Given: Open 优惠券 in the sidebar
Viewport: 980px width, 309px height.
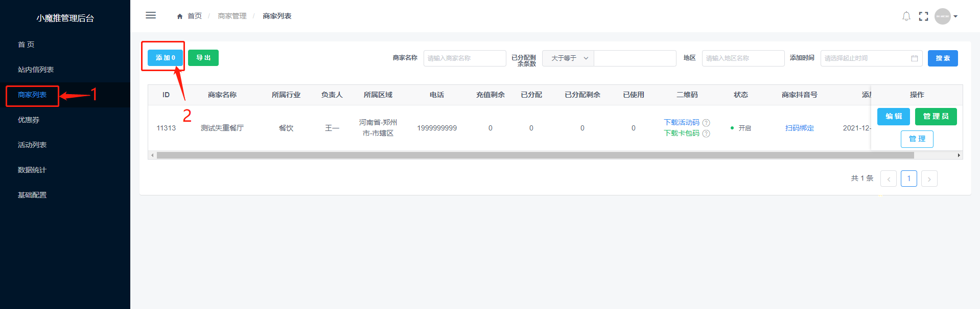Looking at the screenshot, I should 29,120.
